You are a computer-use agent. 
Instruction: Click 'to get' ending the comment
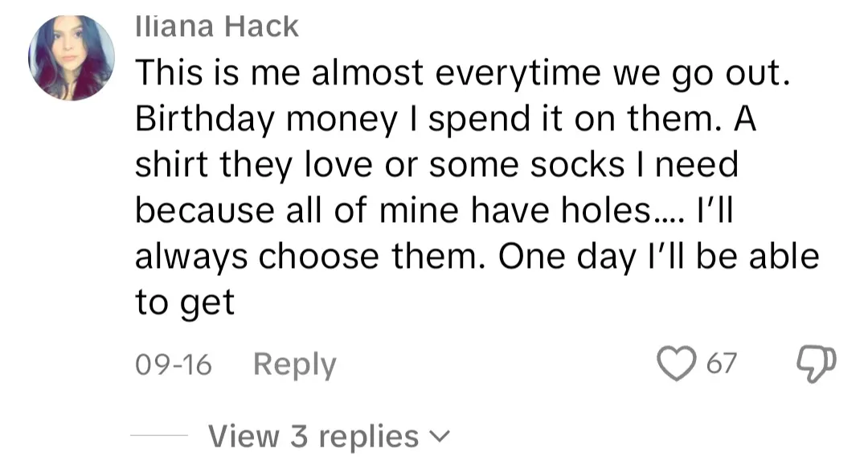point(185,302)
